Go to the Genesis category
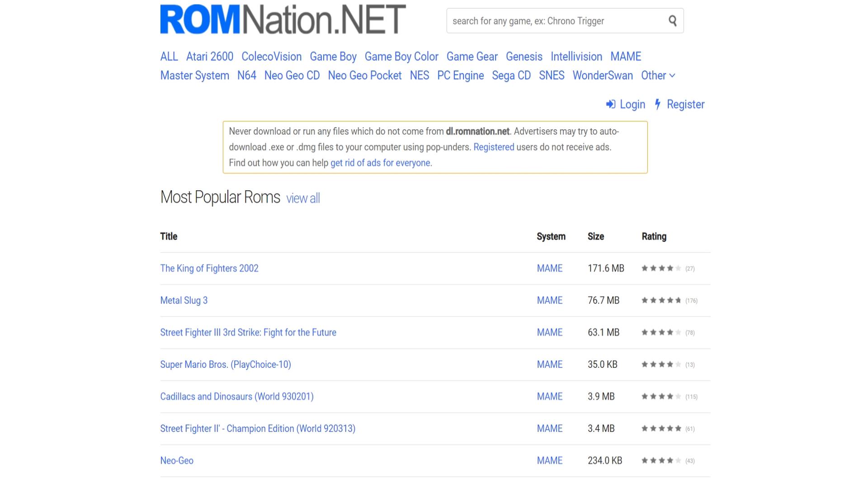This screenshot has height=488, width=868. pos(524,56)
